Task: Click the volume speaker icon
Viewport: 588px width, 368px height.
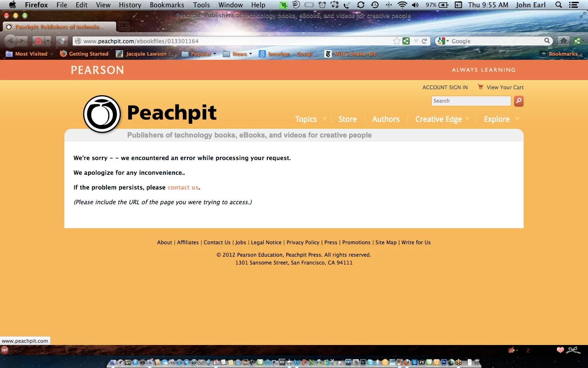Action: point(415,5)
